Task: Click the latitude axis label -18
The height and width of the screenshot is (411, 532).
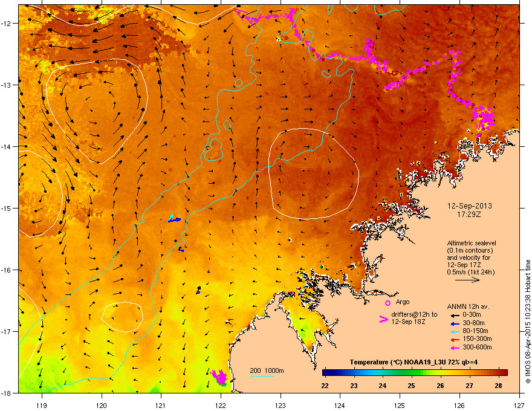Action: point(6,393)
